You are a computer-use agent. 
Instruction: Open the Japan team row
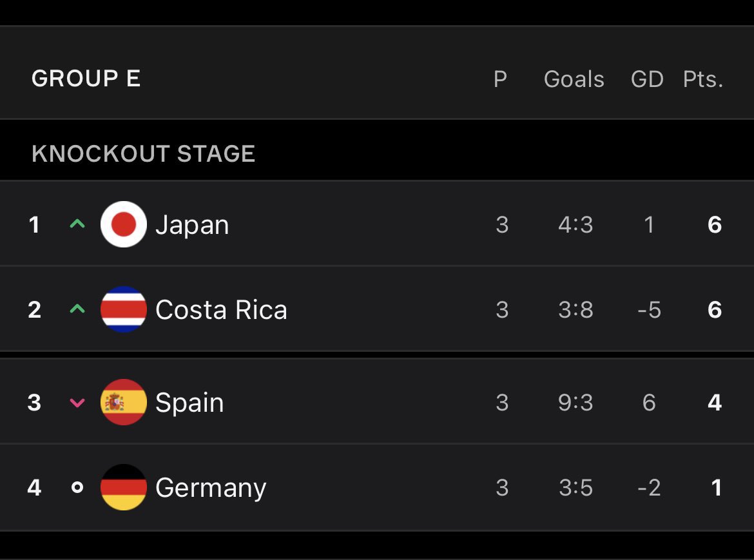coord(377,224)
